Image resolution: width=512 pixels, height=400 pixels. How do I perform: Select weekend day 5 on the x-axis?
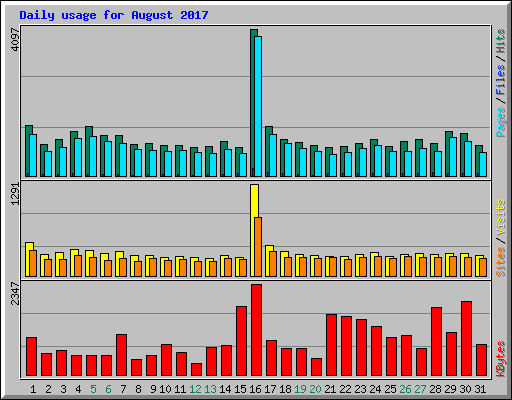[93, 389]
